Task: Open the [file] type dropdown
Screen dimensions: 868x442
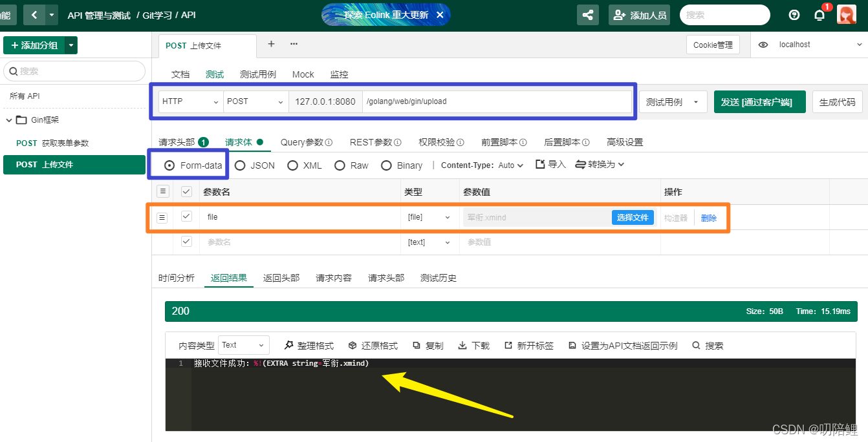Action: [x=429, y=217]
